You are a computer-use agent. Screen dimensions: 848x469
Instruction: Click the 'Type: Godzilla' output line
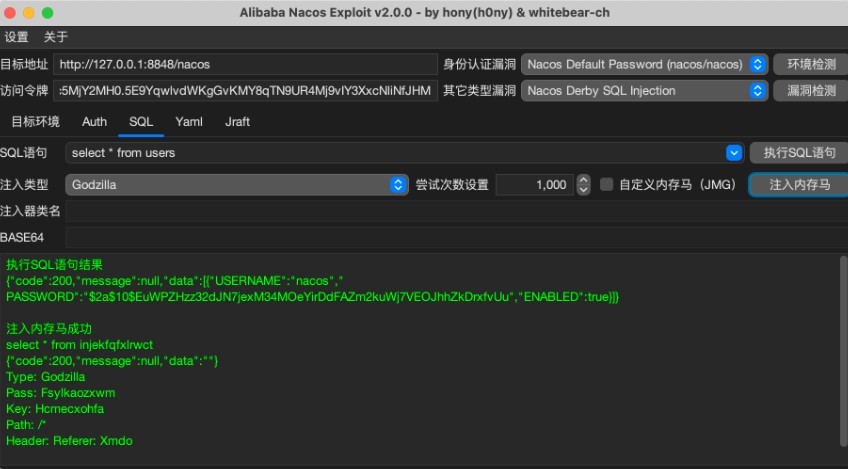coord(45,376)
